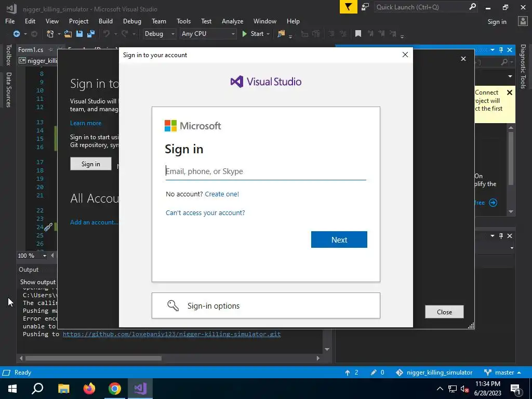
Task: Open the Data Sources side tab
Action: [x=9, y=89]
